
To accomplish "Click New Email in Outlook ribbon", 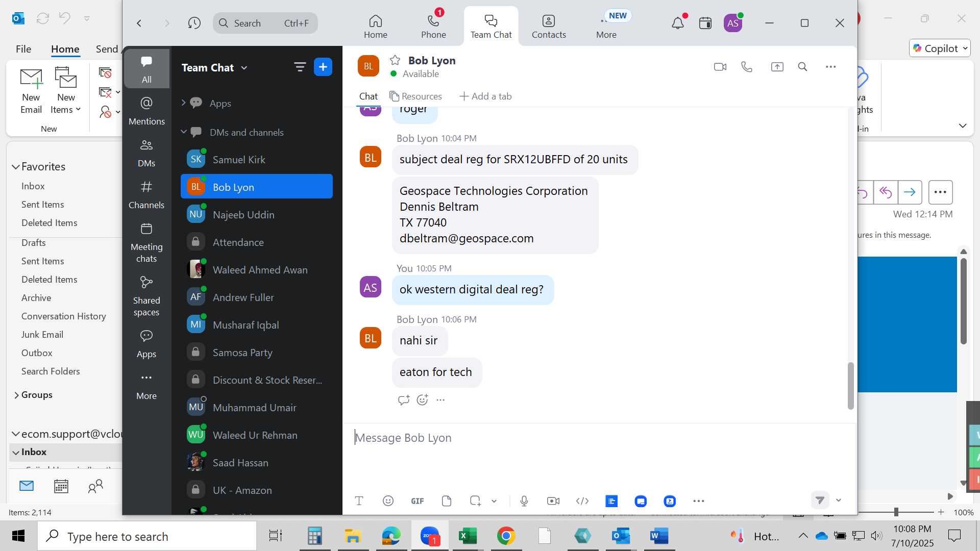I will 31,91.
